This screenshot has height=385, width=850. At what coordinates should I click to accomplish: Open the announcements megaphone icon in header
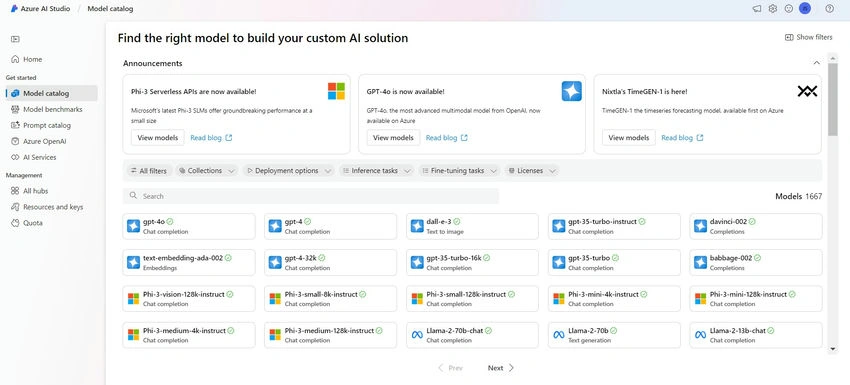click(757, 9)
